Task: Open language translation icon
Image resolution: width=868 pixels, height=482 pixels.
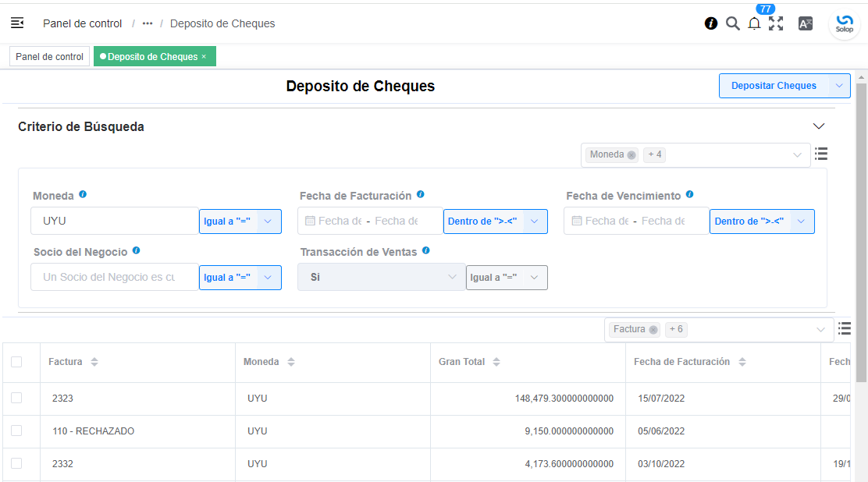Action: coord(806,23)
